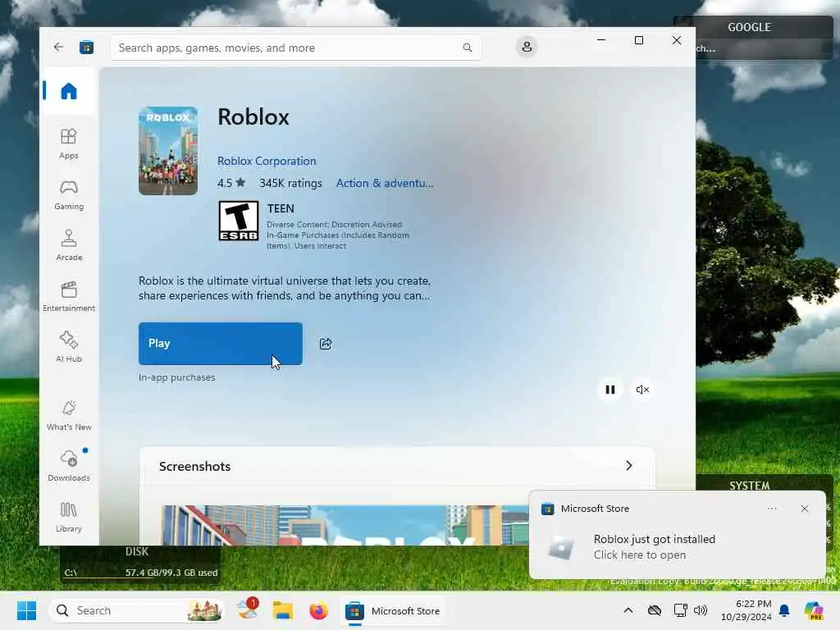Click the Microsoft Store logo icon
Viewport: 840px width, 630px height.
(x=86, y=48)
